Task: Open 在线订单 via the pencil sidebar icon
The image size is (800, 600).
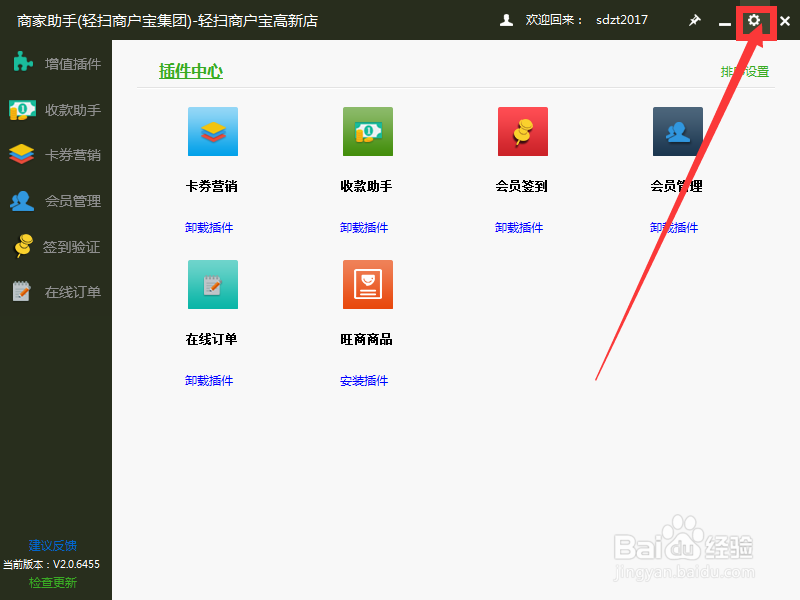Action: pos(23,291)
